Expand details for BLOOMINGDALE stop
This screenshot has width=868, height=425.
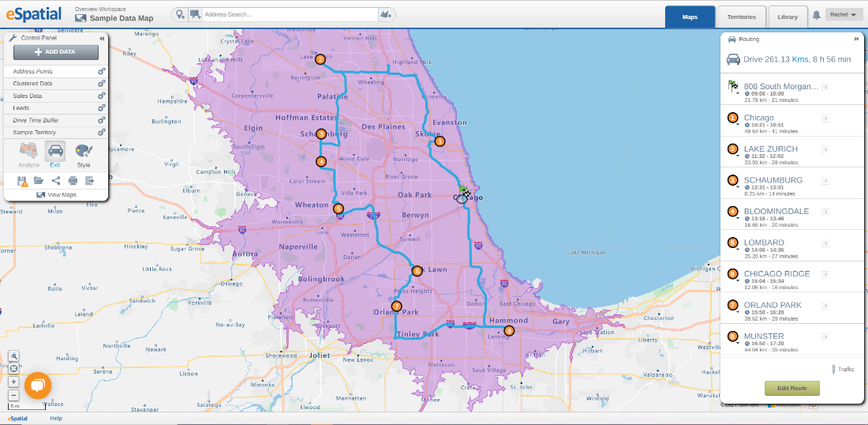[x=825, y=211]
